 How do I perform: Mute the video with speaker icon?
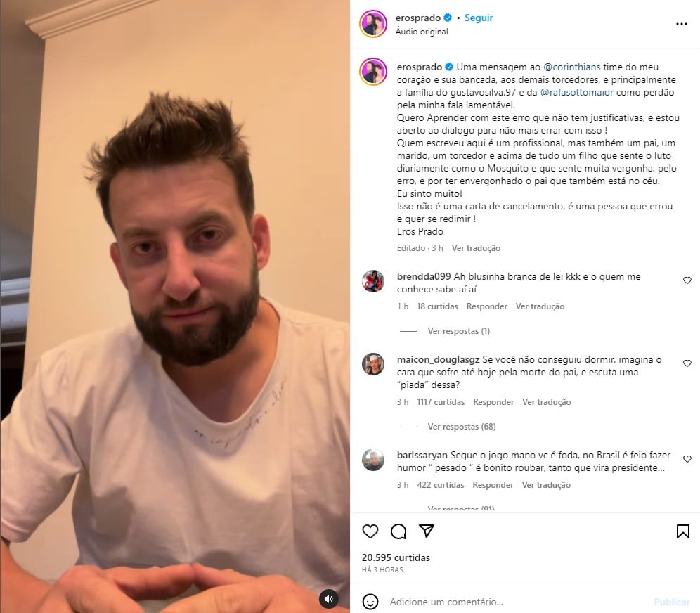click(329, 599)
